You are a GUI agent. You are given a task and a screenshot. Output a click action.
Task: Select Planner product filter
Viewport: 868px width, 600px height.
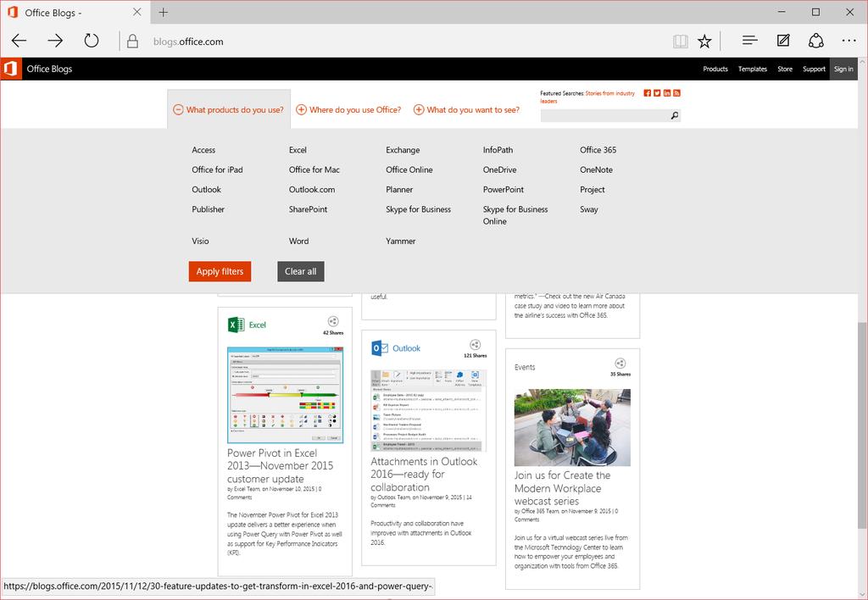click(x=399, y=190)
